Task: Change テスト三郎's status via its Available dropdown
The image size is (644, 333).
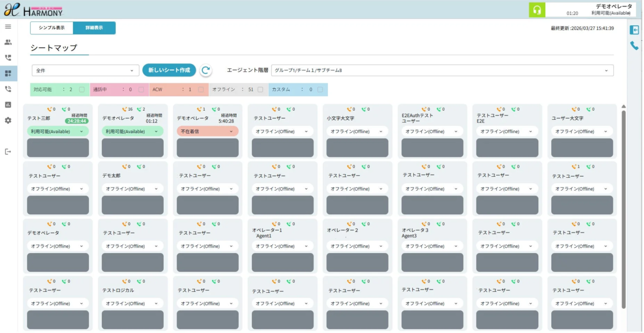Action: click(58, 131)
